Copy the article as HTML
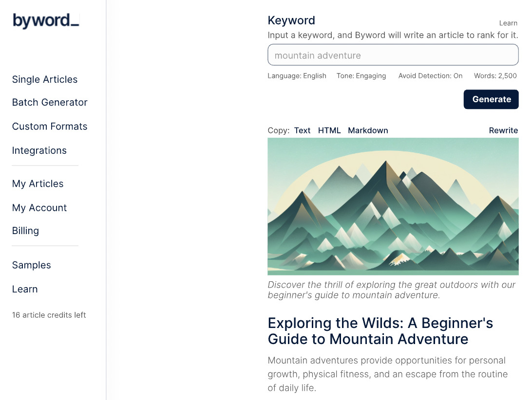Screen dimensions: 532x400 click(x=329, y=130)
